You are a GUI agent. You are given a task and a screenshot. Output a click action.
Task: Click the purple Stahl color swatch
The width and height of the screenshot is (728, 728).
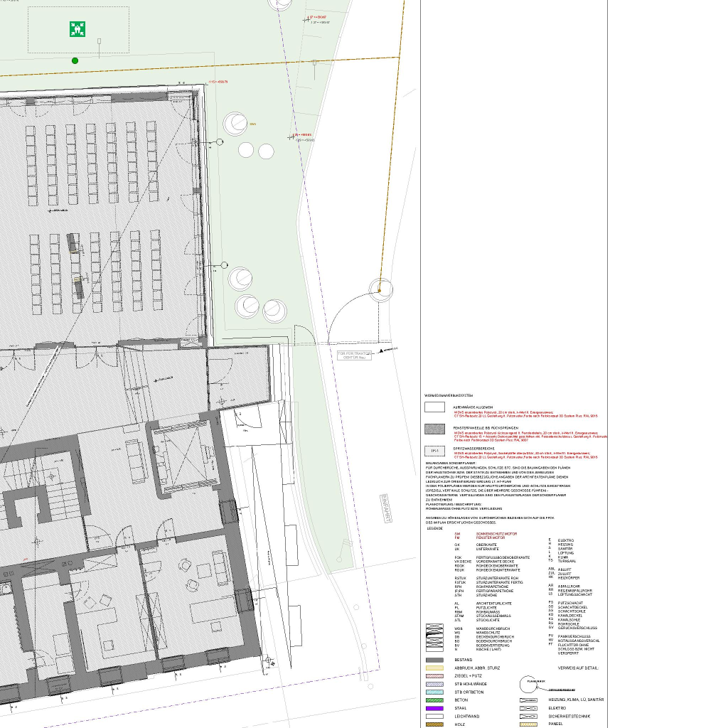pyautogui.click(x=434, y=708)
